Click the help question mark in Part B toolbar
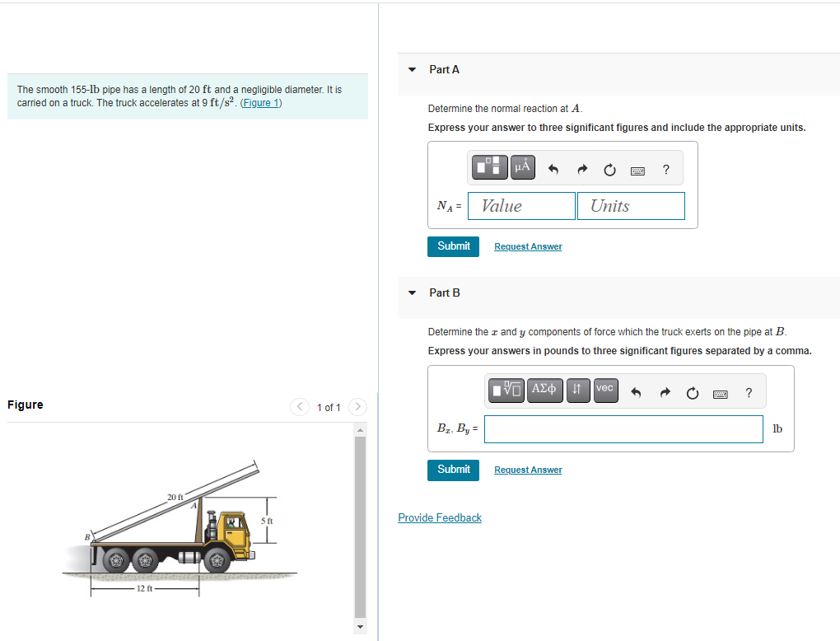This screenshot has height=641, width=840. [x=748, y=392]
